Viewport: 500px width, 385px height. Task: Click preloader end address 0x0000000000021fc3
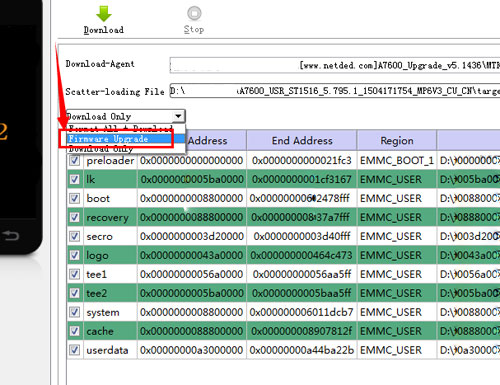(302, 161)
